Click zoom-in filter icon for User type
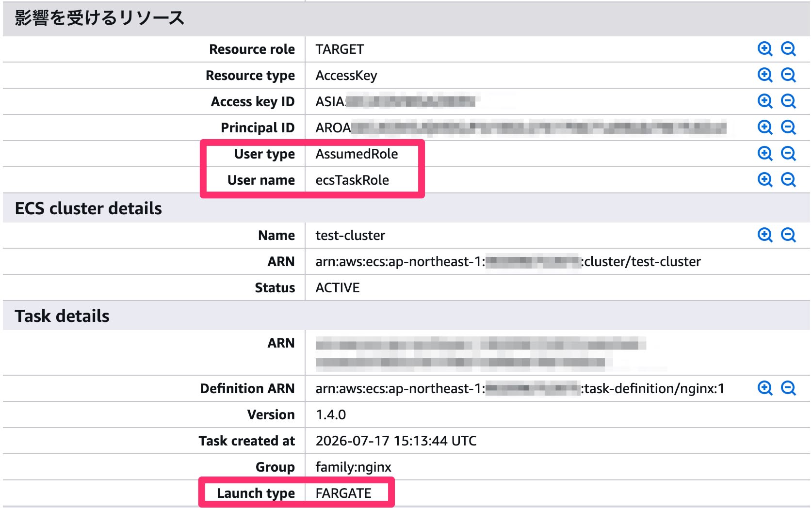Screen dimensions: 812x508 coord(765,154)
